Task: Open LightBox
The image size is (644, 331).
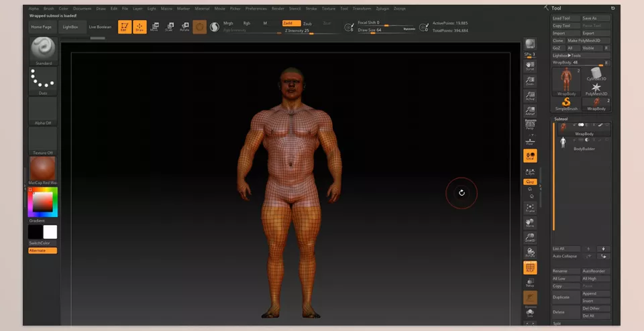Action: [70, 27]
